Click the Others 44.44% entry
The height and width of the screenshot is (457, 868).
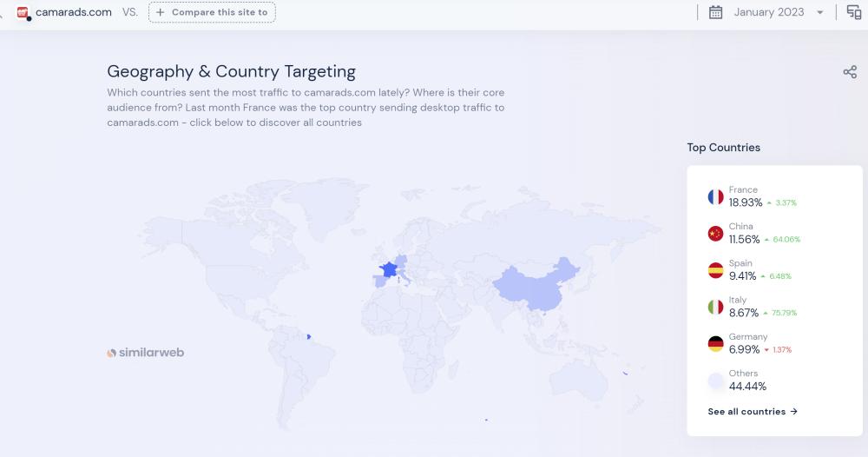747,381
